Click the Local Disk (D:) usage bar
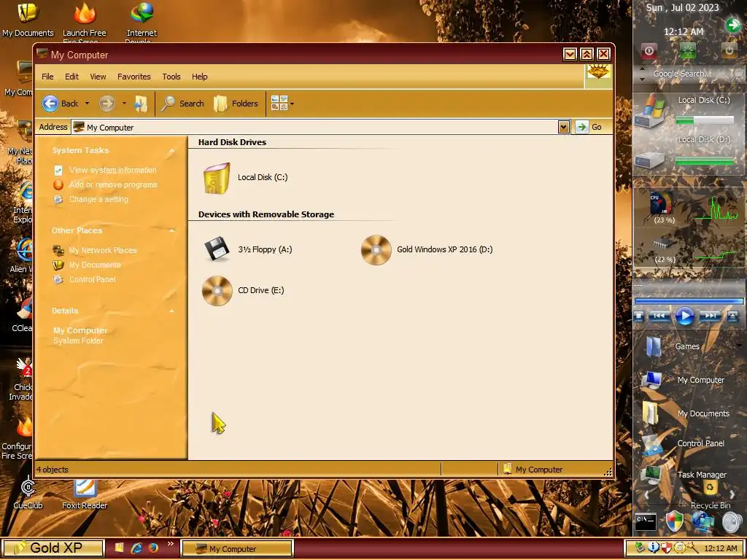 (x=705, y=161)
